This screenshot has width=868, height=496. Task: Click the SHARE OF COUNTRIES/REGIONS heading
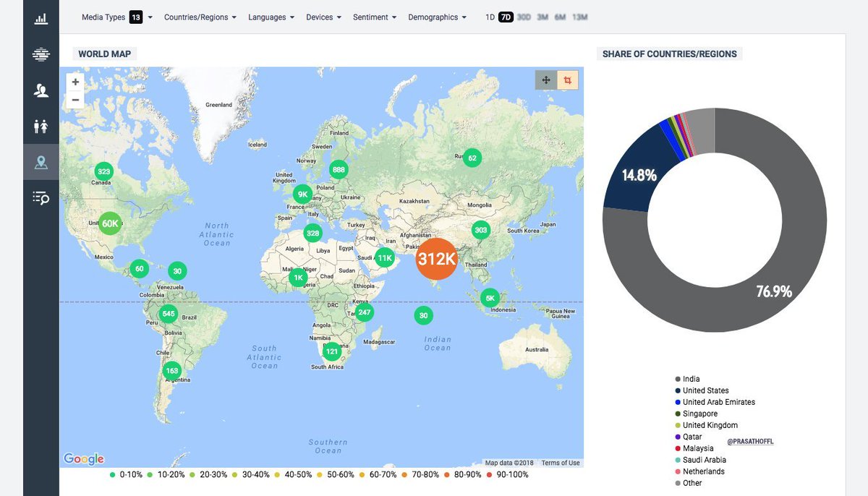pos(670,54)
